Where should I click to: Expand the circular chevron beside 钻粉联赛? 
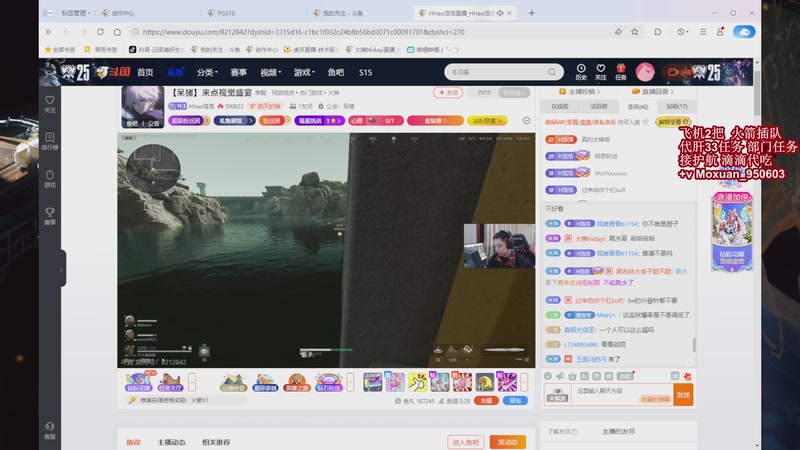[x=526, y=121]
